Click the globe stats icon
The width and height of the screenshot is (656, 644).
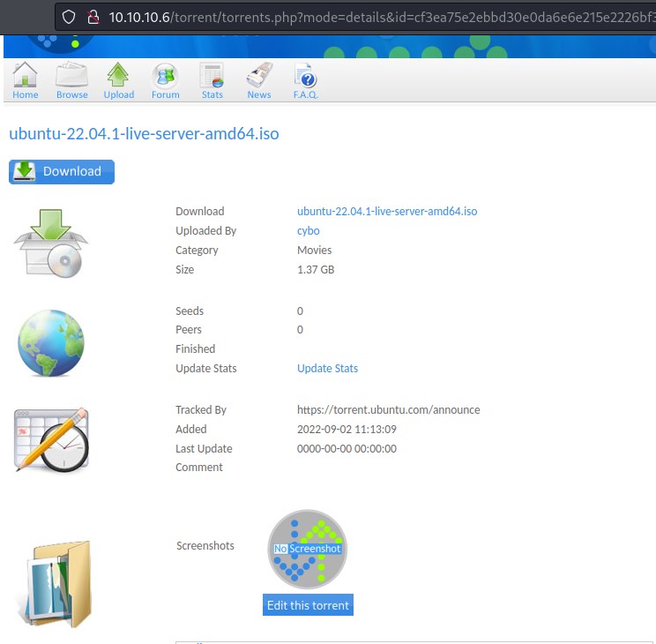(x=51, y=343)
